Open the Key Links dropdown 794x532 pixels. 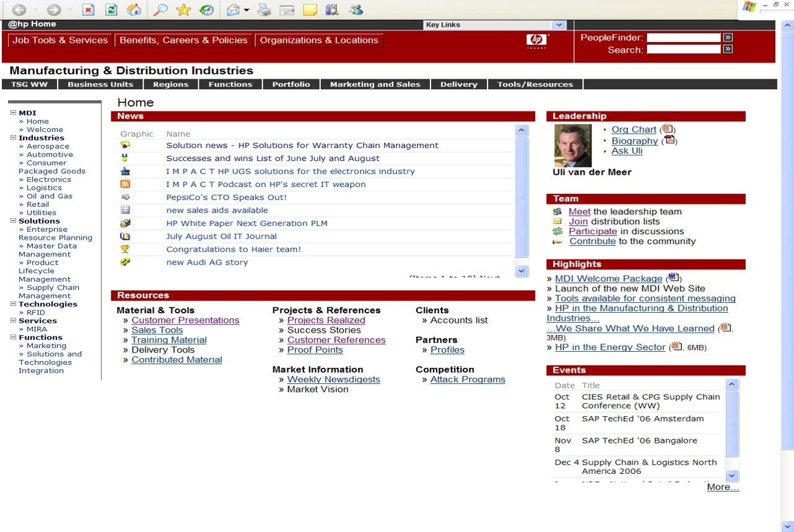(x=560, y=25)
